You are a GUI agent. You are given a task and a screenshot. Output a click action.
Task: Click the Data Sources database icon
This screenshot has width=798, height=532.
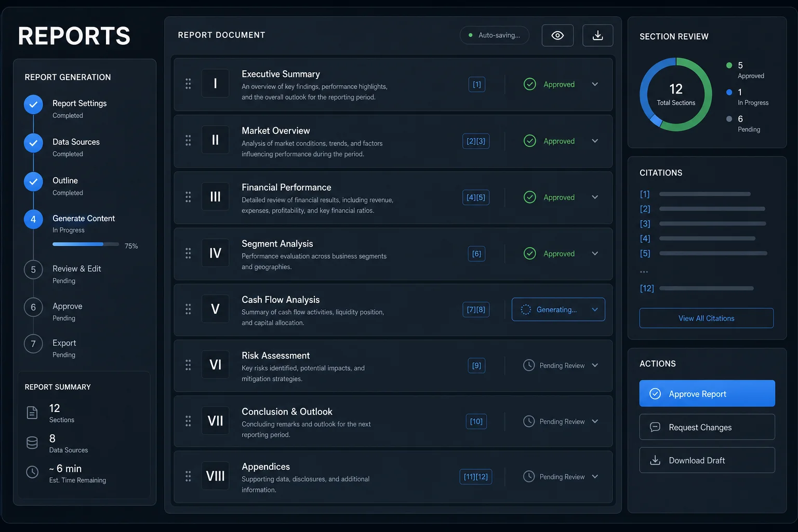coord(32,443)
